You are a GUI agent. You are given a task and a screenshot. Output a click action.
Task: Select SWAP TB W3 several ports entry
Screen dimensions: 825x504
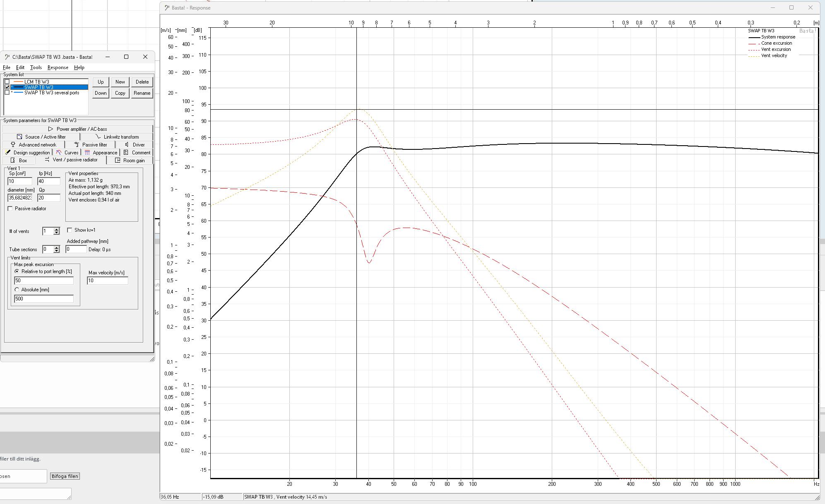[51, 93]
